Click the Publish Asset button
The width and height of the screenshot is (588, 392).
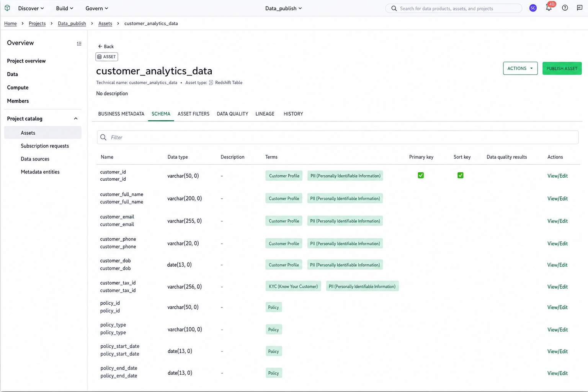(x=562, y=69)
